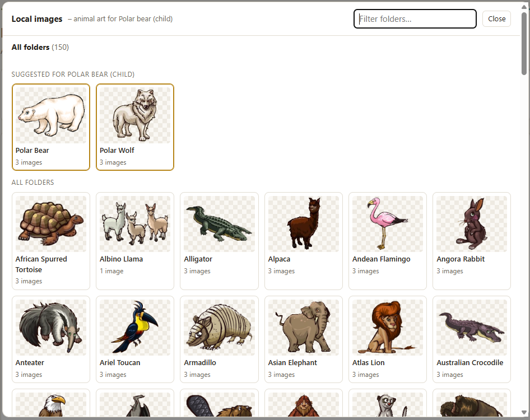Click the 'Australian Crocodile' label text
The image size is (530, 420).
[469, 362]
